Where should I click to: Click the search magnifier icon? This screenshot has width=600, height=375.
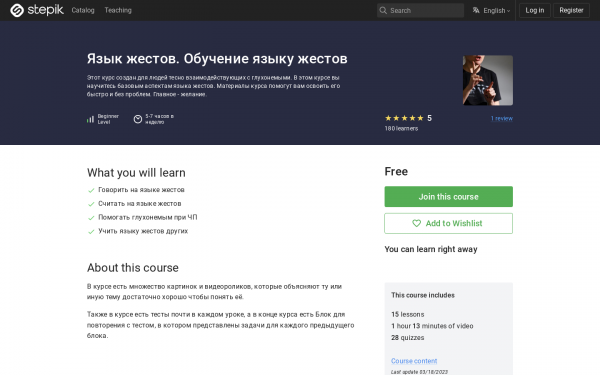383,10
